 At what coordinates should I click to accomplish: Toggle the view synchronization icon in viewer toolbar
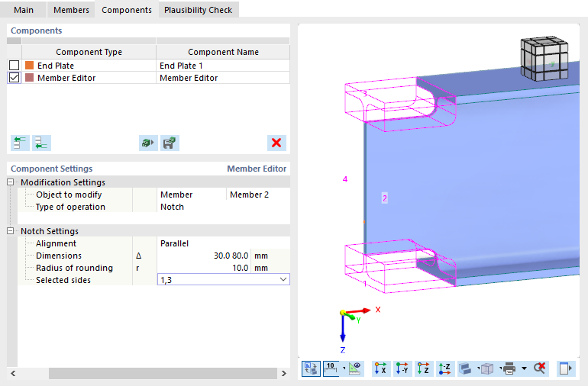[311, 368]
